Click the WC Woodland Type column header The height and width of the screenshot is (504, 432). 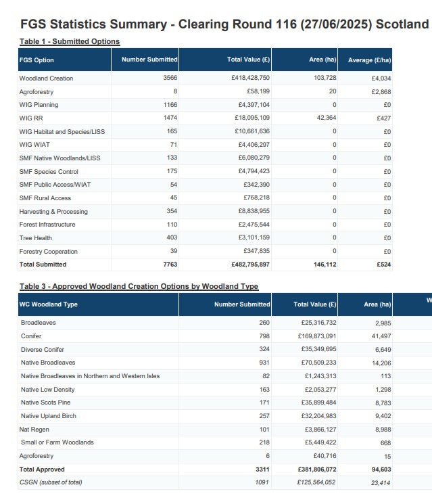(x=49, y=304)
